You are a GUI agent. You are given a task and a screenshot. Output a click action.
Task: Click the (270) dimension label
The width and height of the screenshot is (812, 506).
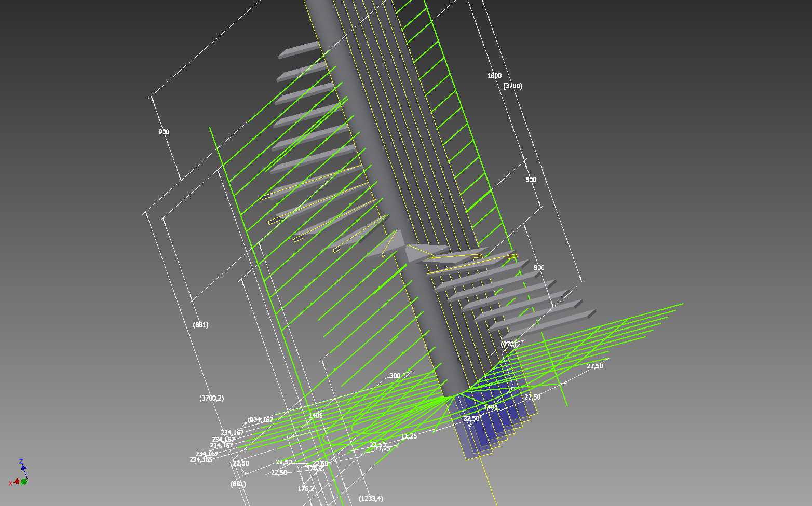pos(508,344)
